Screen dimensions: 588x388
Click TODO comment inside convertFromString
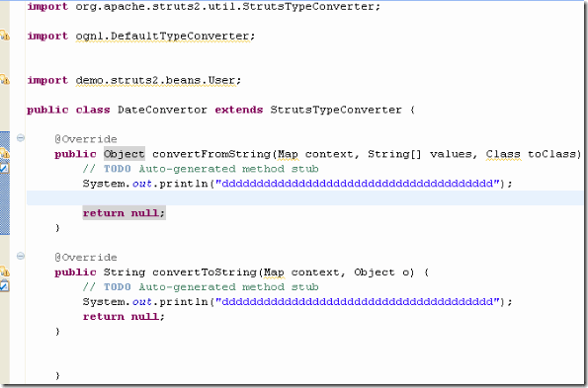[201, 169]
